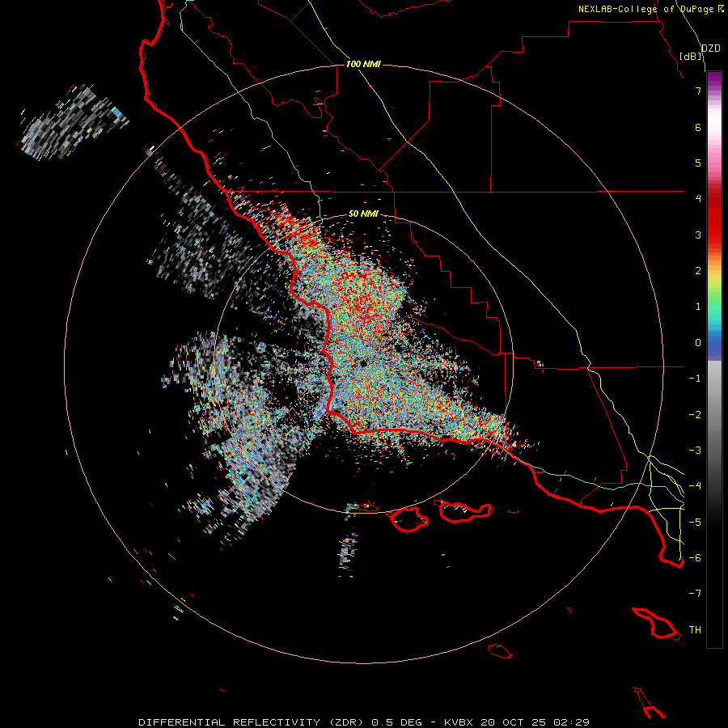Screen dimensions: 728x728
Task: Click the 7 dB value on the legend
Action: click(698, 91)
